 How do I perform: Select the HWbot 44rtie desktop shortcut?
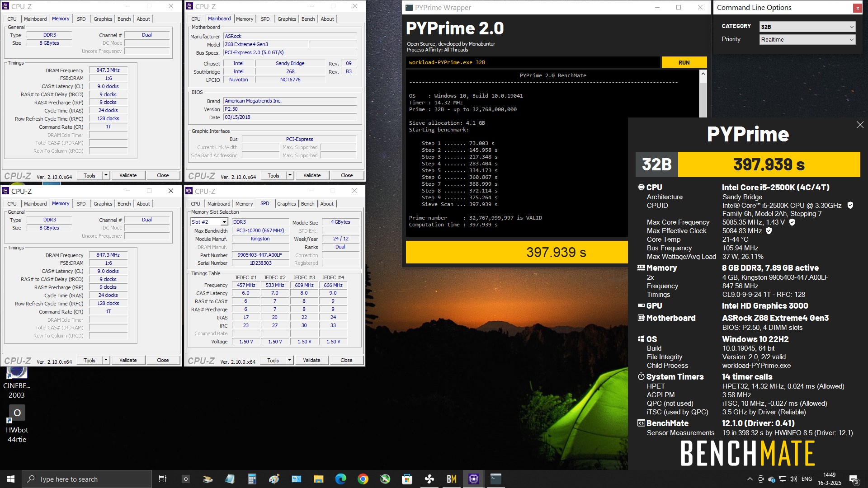(x=17, y=424)
